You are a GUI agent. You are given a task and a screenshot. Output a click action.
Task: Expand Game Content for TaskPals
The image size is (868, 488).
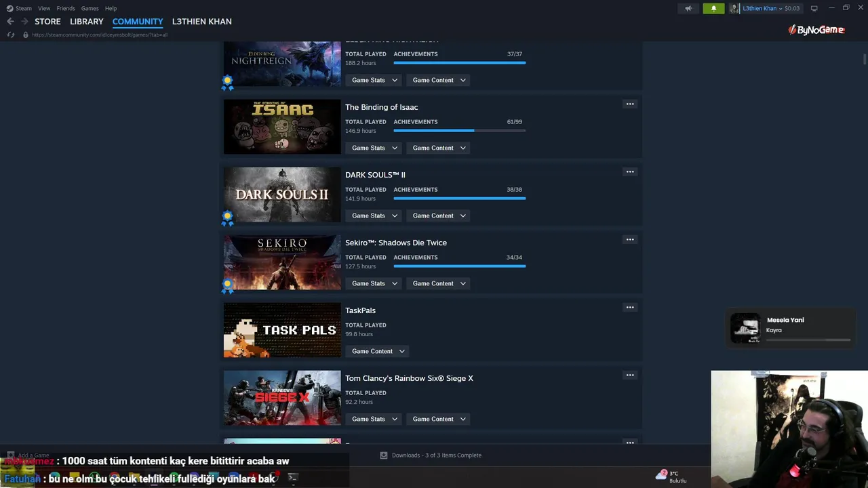[378, 351]
